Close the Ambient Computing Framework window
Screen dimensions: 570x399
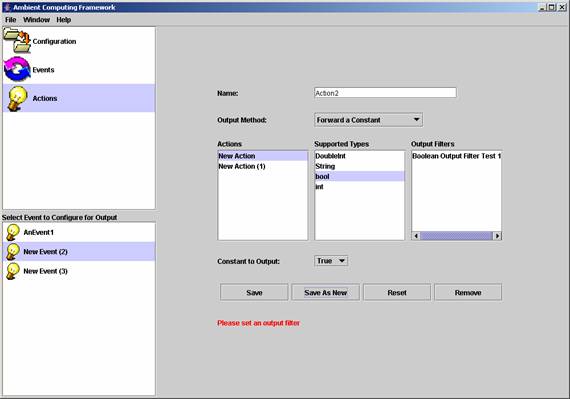pyautogui.click(x=562, y=7)
